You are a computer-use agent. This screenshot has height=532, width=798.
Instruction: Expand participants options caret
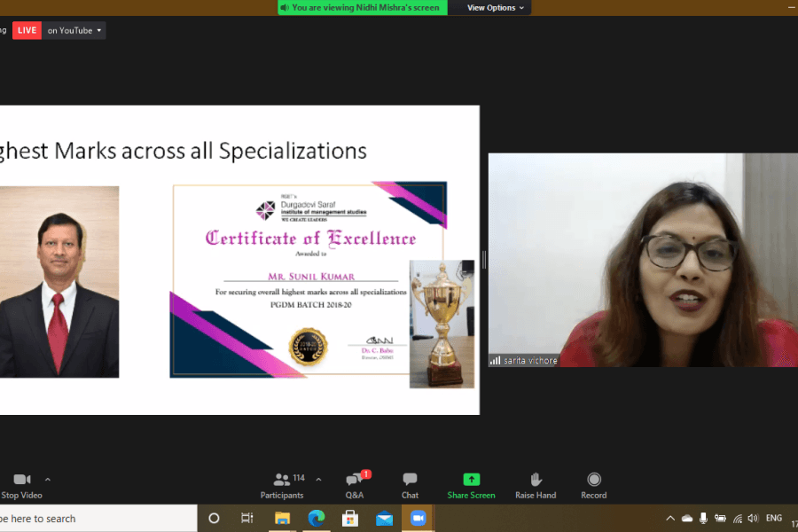tap(318, 480)
